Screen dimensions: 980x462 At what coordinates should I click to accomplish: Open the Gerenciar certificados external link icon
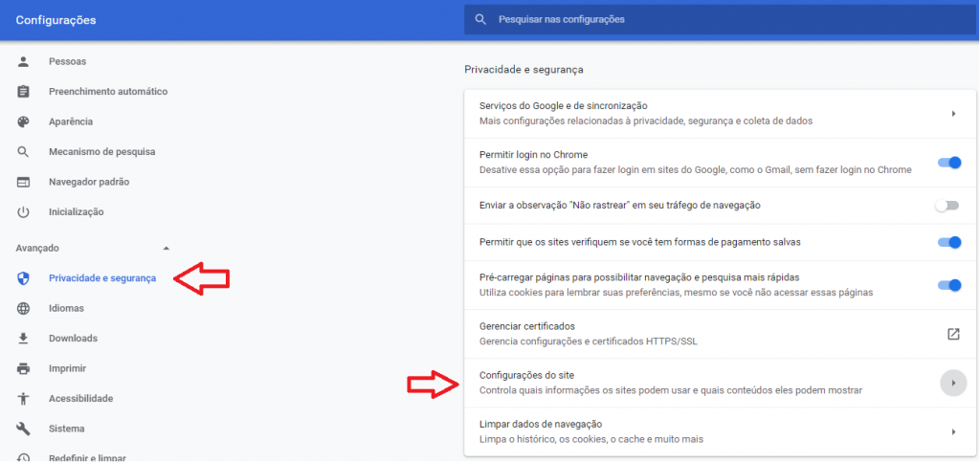tap(953, 334)
